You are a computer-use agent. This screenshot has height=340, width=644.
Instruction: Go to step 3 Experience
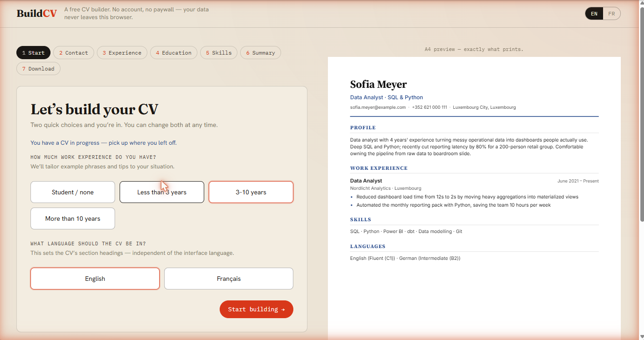[122, 53]
